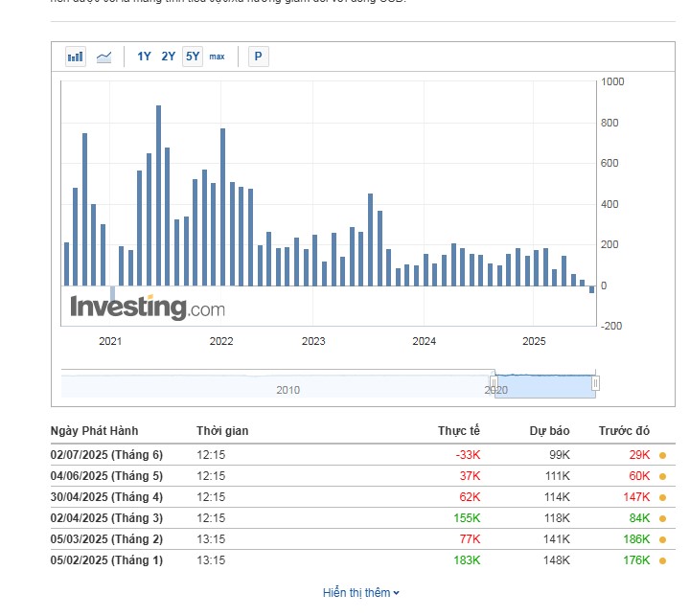Viewport: 690px width, 616px height.
Task: Click the negative bar at chart's right end
Action: tap(592, 289)
